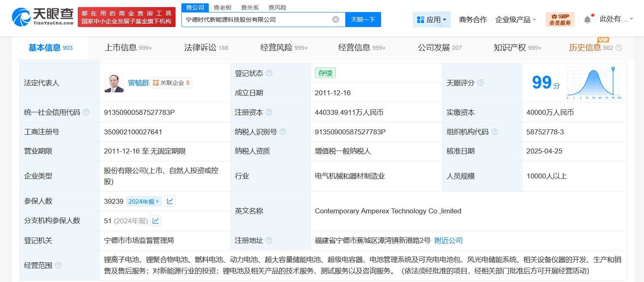Viewport: 644px width, 282px height.
Task: Click chart icon beside 分支机构参保人数
Action: (155, 220)
